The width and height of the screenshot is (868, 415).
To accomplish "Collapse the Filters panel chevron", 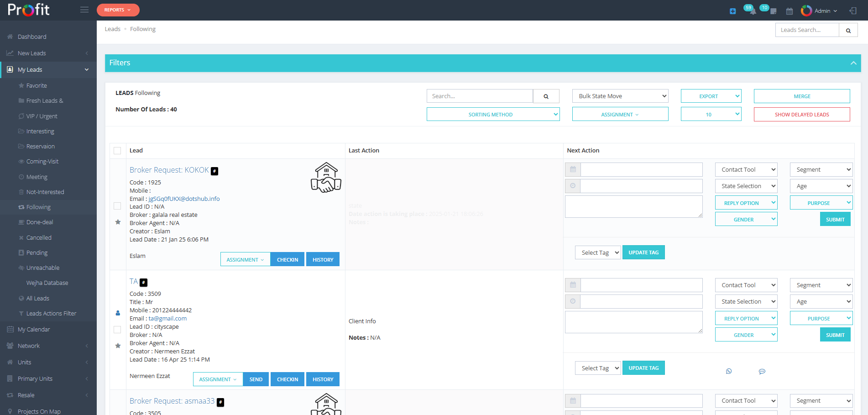I will click(x=853, y=63).
